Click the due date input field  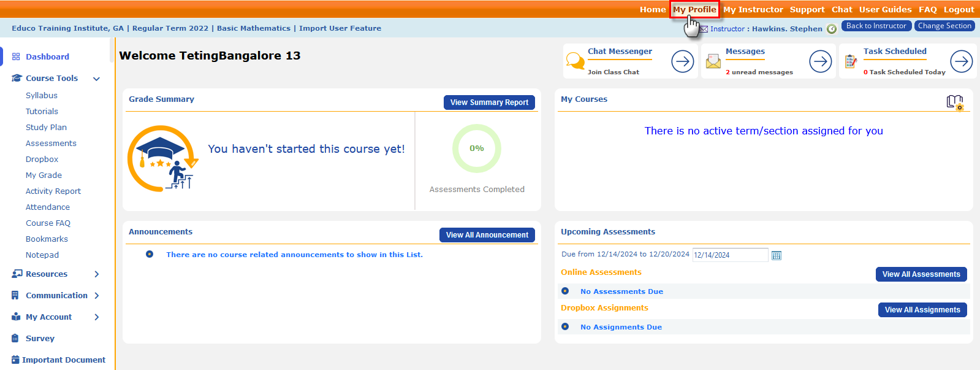(729, 255)
